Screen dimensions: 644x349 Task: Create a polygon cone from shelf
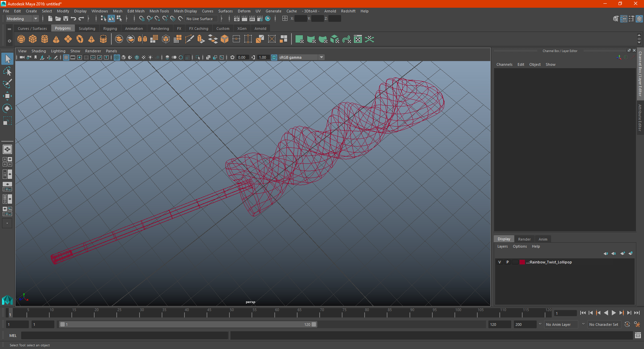56,39
